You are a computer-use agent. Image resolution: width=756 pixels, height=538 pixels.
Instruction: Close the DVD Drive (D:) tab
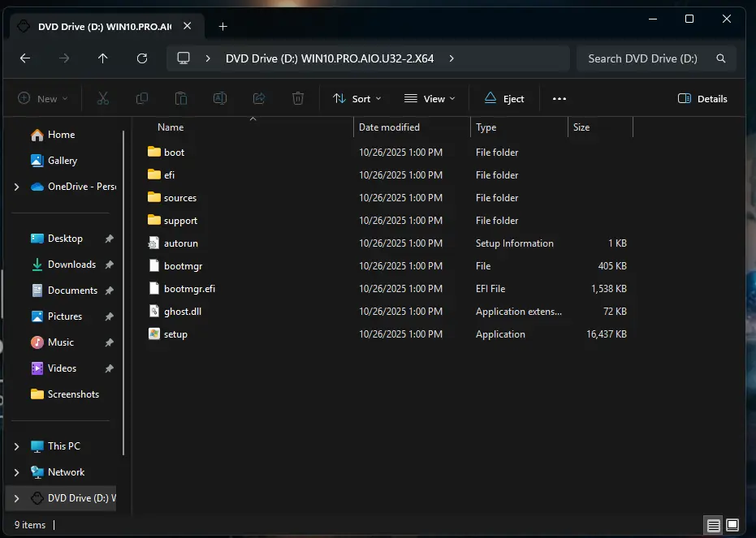click(188, 26)
